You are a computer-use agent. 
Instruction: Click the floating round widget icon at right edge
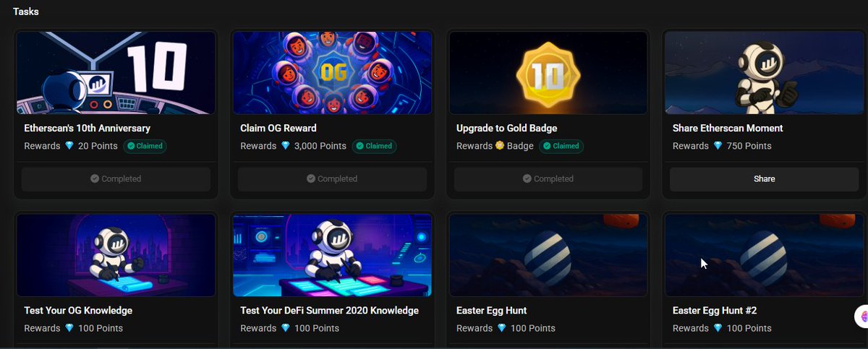pos(861,316)
